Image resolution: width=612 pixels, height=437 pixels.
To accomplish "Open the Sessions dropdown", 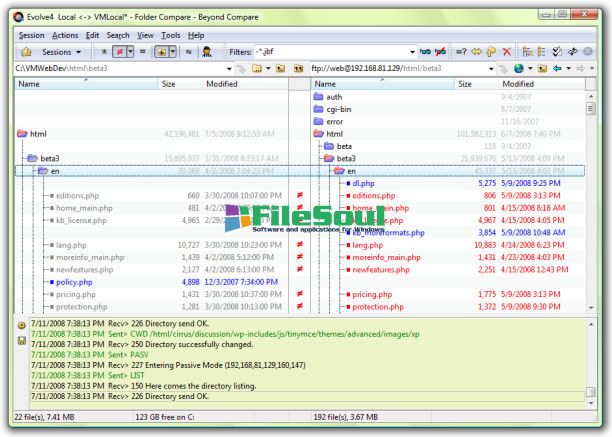I will coord(62,51).
